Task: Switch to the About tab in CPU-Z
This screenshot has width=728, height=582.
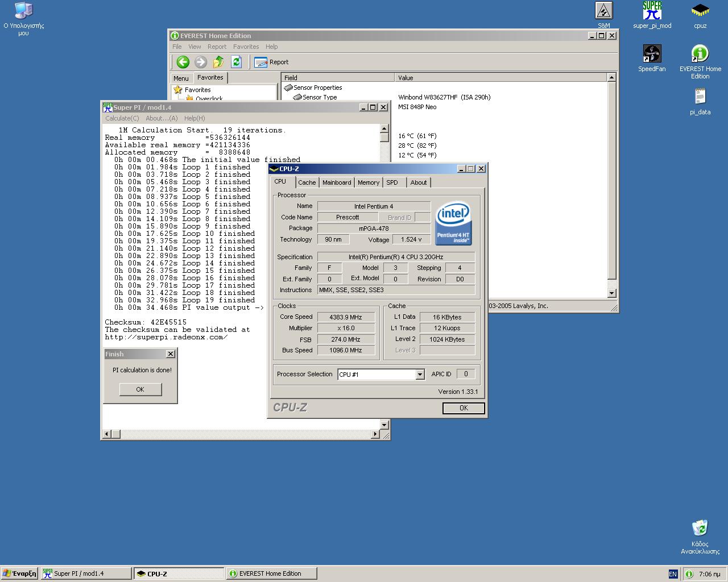Action: 419,182
